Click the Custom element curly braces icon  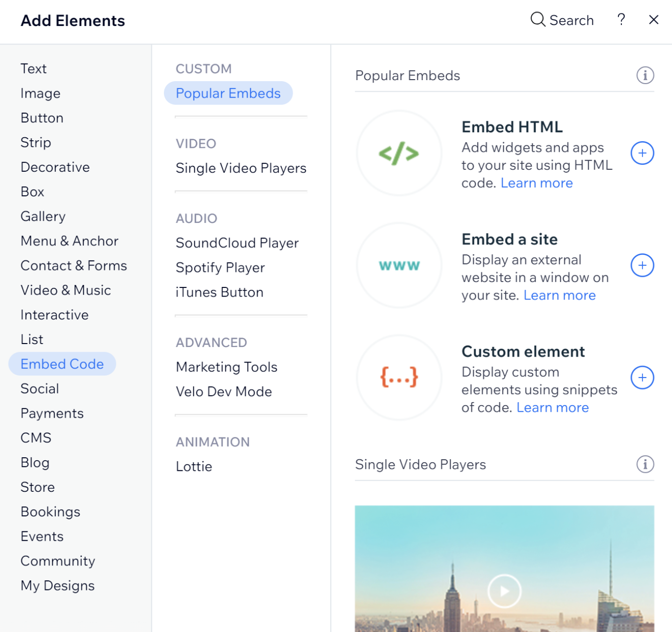(399, 378)
